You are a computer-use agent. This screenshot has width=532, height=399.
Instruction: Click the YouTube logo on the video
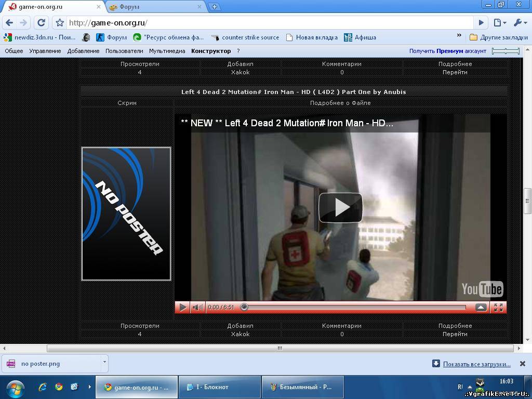(482, 289)
